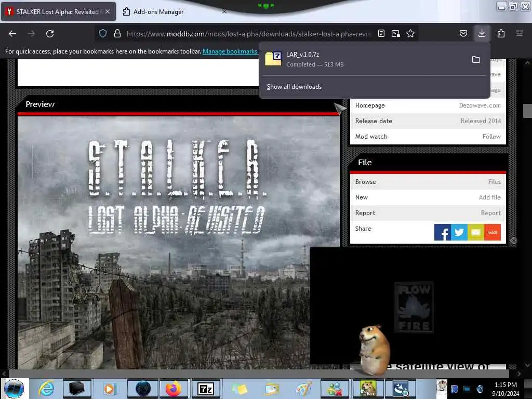Switch to the Add-ons Manager tab
532x399 pixels.
pos(158,12)
